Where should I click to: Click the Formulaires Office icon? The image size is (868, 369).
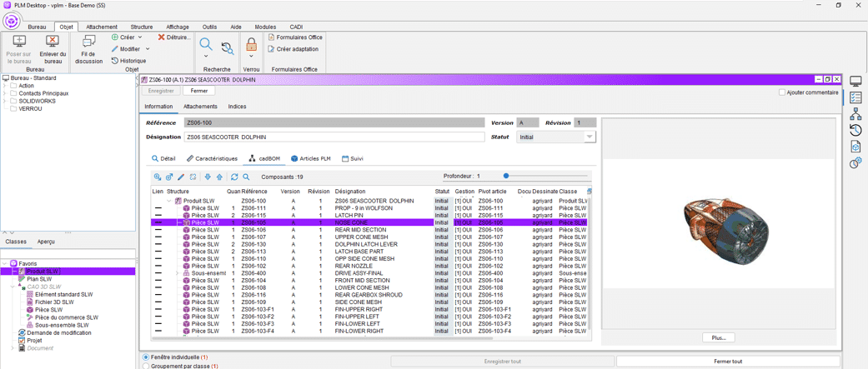271,37
